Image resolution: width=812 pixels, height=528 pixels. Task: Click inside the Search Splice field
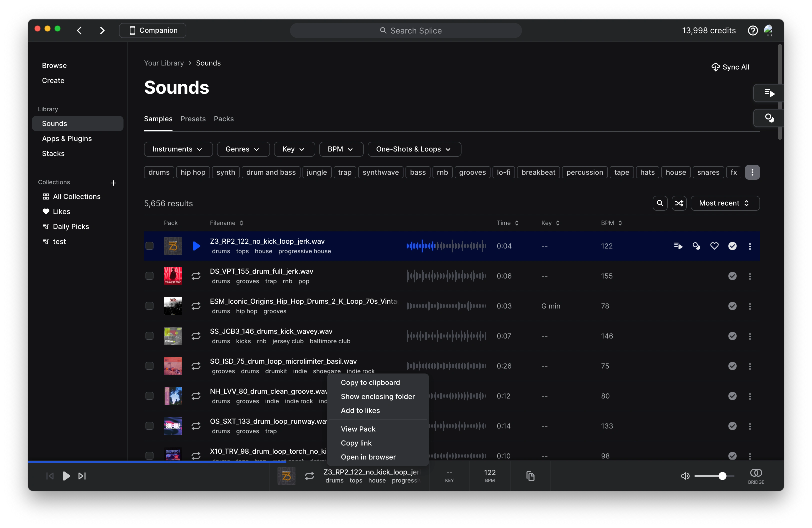tap(406, 30)
